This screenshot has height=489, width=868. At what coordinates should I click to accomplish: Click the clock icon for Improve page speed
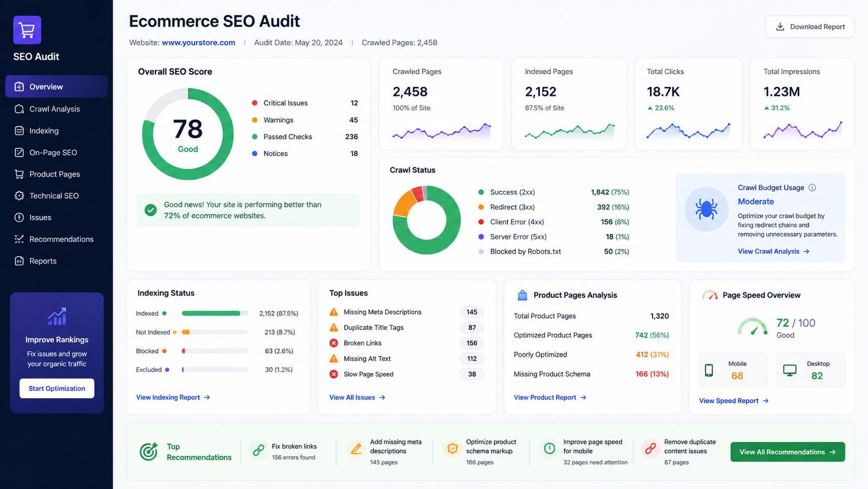pyautogui.click(x=549, y=448)
